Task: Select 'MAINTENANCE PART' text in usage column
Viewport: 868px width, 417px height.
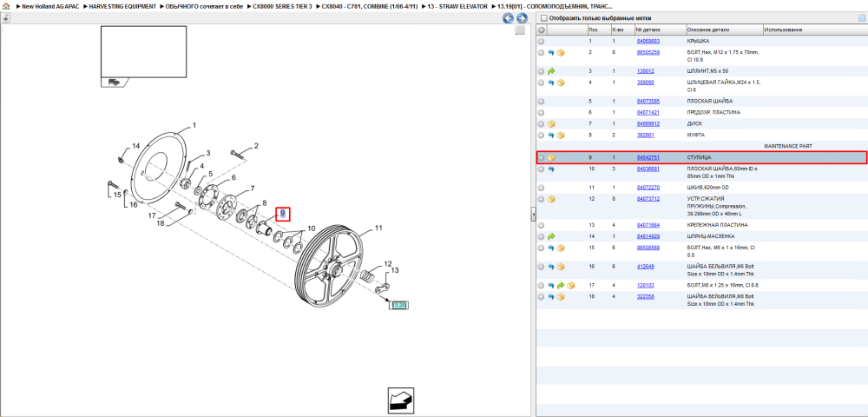Action: click(788, 146)
